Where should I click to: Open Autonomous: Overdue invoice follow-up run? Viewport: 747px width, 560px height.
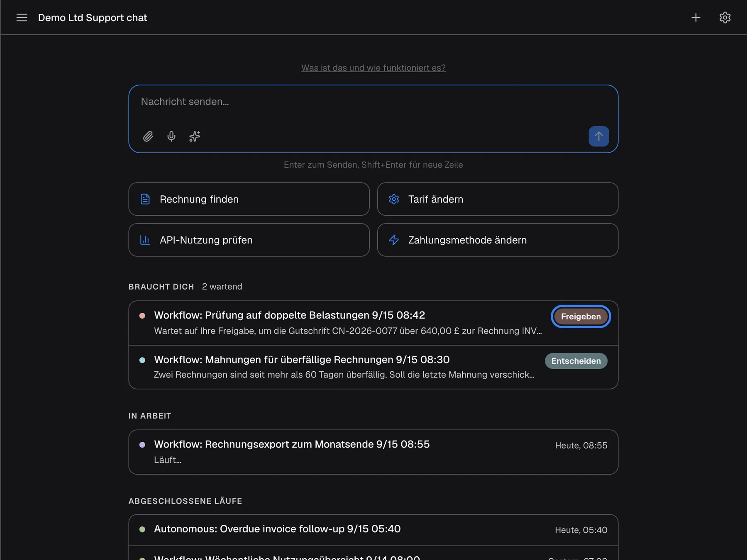[x=373, y=530]
